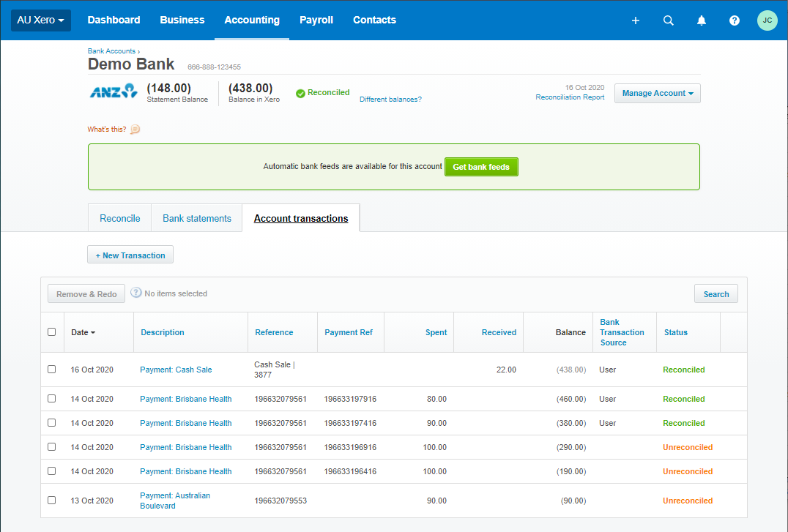The image size is (788, 532).
Task: Open the Dashboard menu
Action: pyautogui.click(x=114, y=20)
